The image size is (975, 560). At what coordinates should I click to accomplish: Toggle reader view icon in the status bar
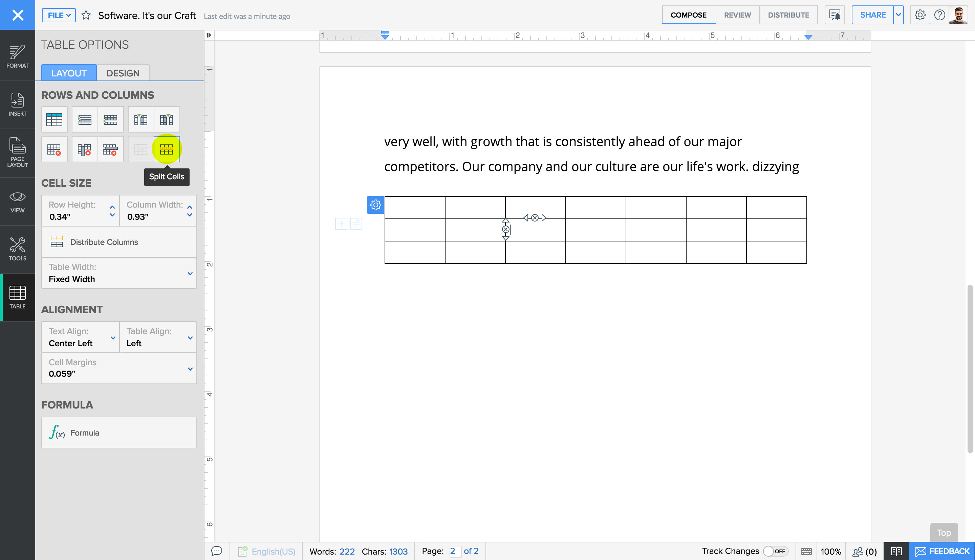click(896, 551)
